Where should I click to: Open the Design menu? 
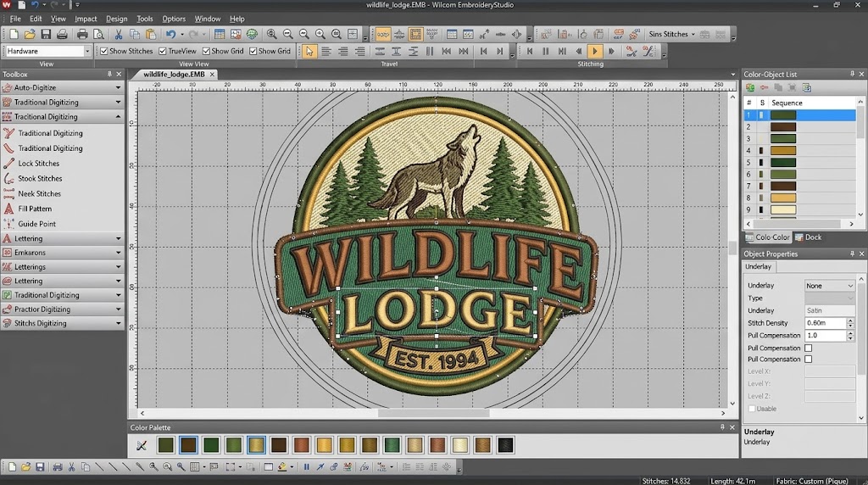[x=116, y=19]
